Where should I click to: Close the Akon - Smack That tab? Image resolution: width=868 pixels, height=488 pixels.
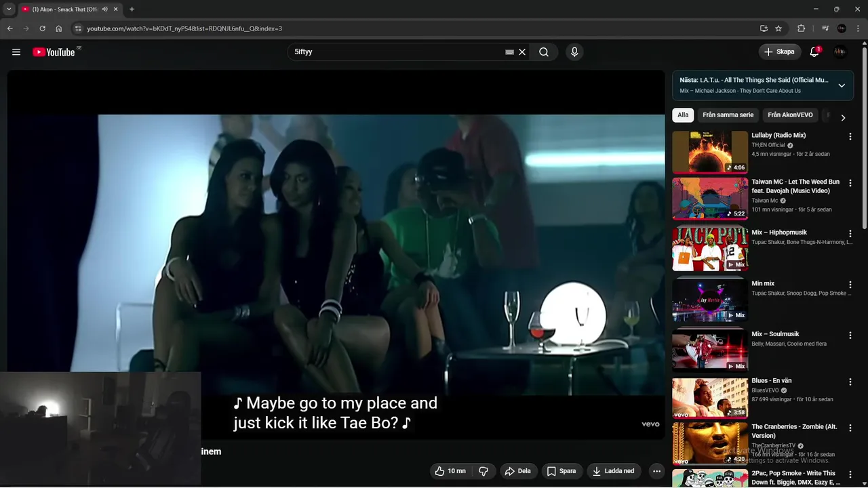click(115, 9)
